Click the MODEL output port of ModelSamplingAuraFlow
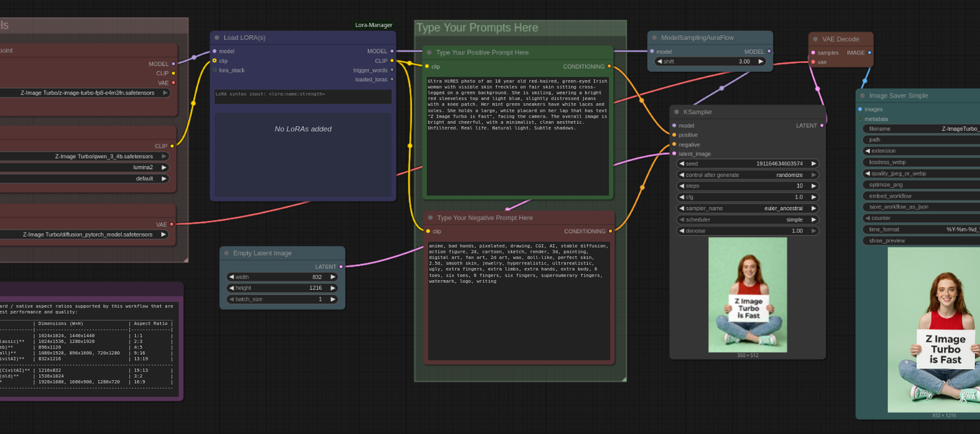The width and height of the screenshot is (980, 434). [x=769, y=51]
